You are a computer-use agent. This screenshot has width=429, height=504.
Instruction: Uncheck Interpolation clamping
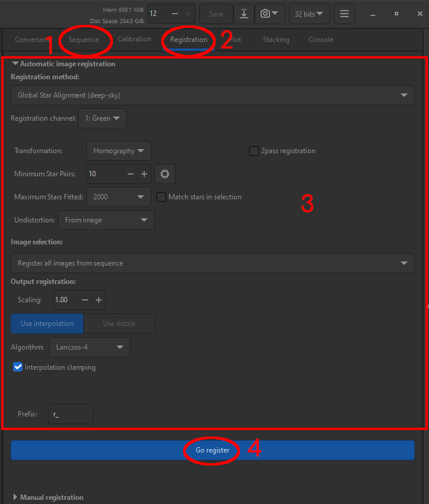(18, 367)
